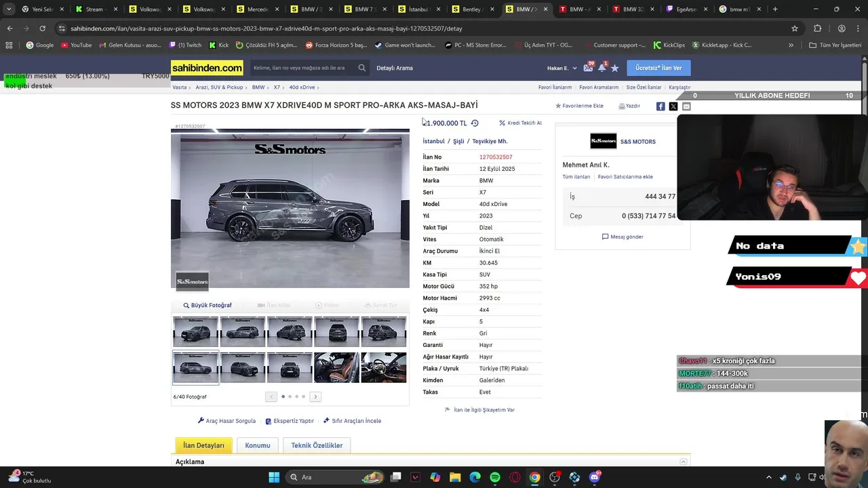The width and height of the screenshot is (868, 488).
Task: Click Ekspertiz Yaptır link
Action: (290, 421)
